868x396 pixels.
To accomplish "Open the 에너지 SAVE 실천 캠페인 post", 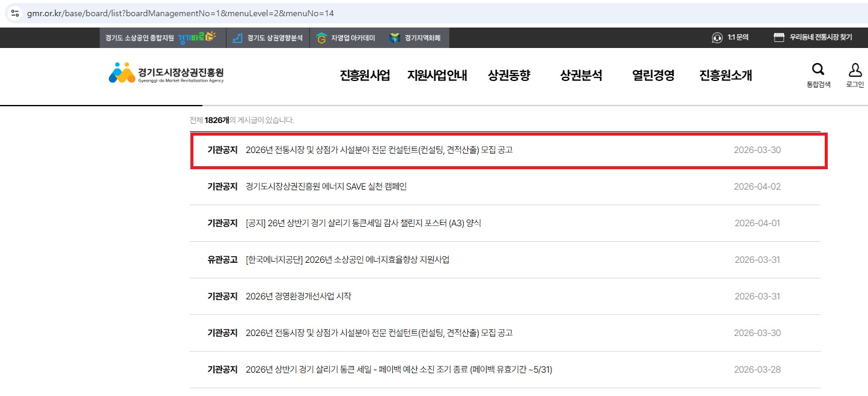I will pyautogui.click(x=326, y=187).
